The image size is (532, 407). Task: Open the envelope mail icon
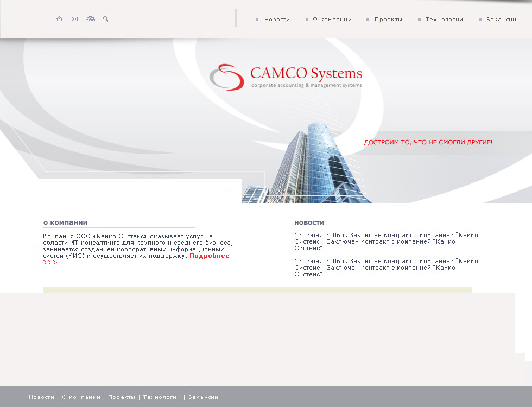pyautogui.click(x=75, y=19)
